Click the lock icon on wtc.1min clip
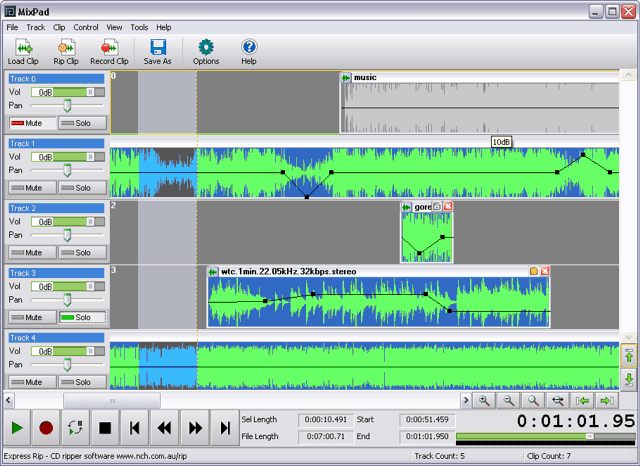Viewport: 640px width, 466px height. [x=534, y=271]
